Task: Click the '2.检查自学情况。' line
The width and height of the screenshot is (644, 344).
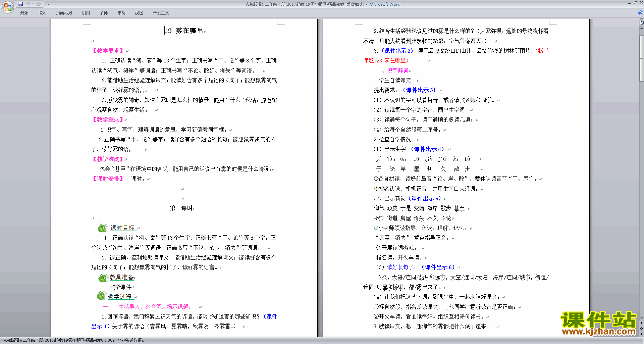Action: click(x=394, y=140)
